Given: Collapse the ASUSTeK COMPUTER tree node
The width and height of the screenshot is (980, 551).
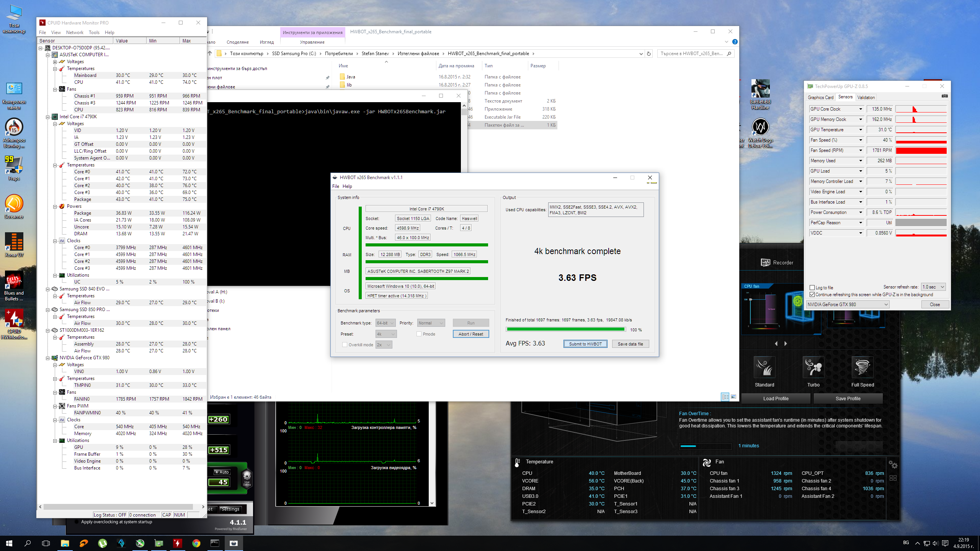Looking at the screenshot, I should (x=48, y=55).
